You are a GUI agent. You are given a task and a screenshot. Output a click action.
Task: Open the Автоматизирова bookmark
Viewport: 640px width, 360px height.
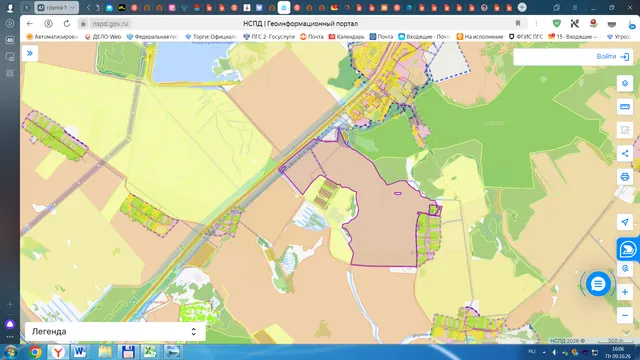[x=52, y=37]
